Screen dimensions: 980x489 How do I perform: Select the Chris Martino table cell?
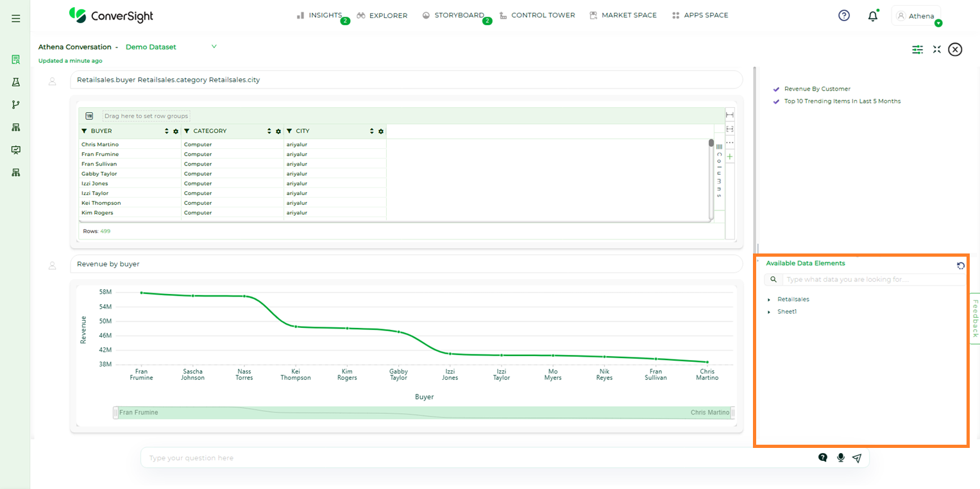point(130,144)
